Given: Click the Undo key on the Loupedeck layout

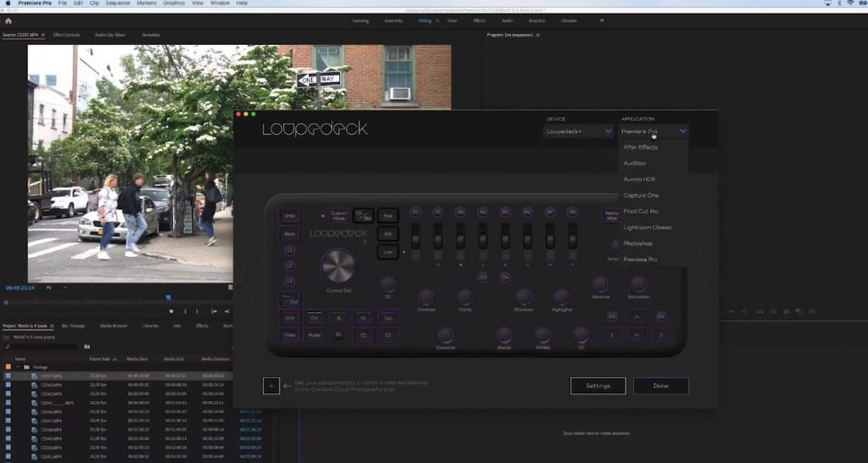Looking at the screenshot, I should pos(290,215).
